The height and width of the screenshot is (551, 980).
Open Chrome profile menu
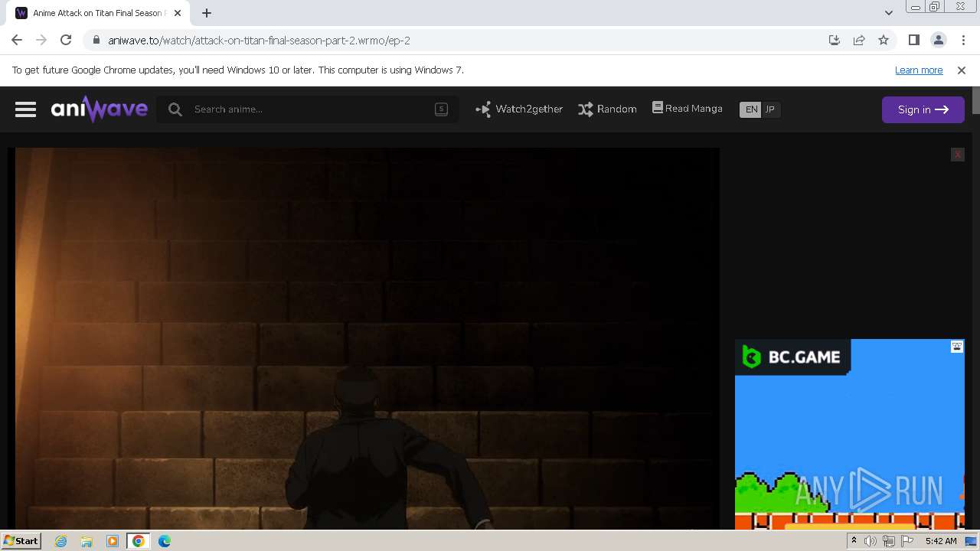pyautogui.click(x=939, y=40)
